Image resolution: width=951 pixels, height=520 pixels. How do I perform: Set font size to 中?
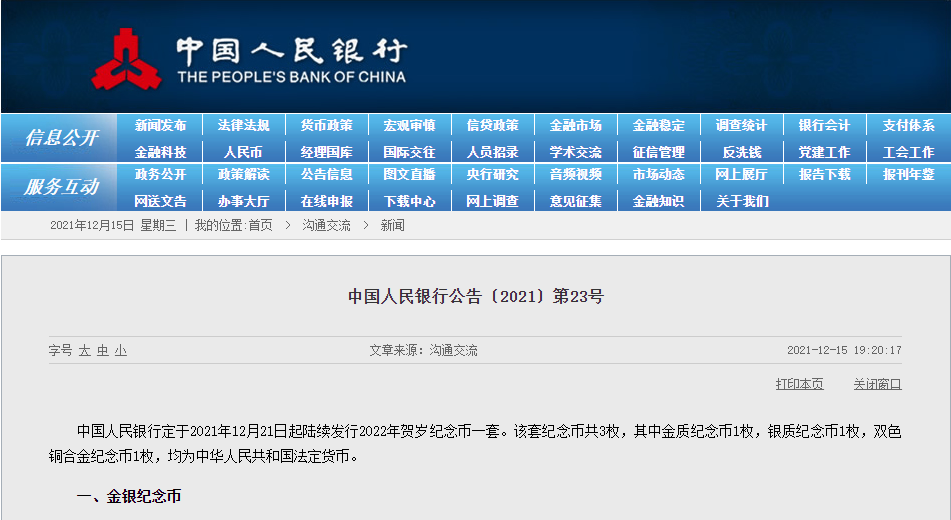(x=102, y=351)
